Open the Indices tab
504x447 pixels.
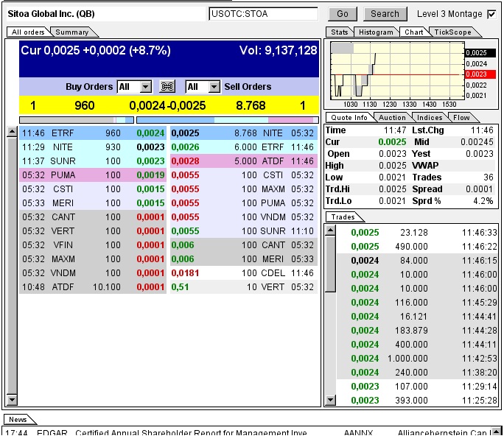pyautogui.click(x=430, y=118)
